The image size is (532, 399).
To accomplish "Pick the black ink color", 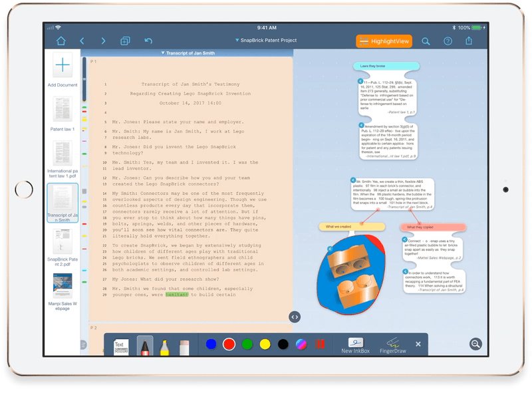I will (x=283, y=344).
